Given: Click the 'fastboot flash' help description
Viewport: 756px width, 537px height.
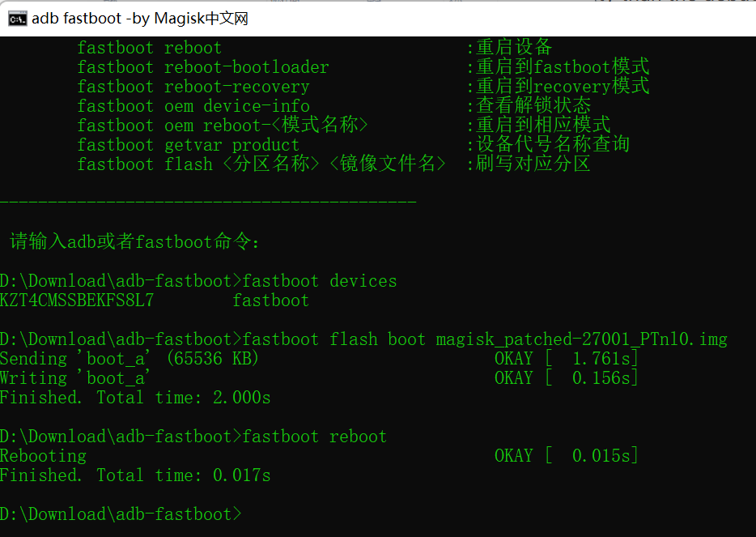Looking at the screenshot, I should [534, 164].
